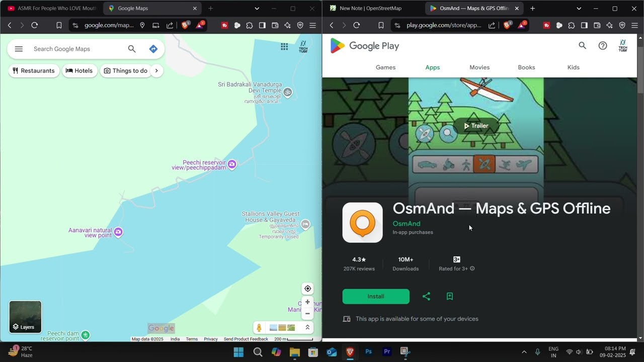644x362 pixels.
Task: Open Google Play help icon
Action: pyautogui.click(x=603, y=46)
